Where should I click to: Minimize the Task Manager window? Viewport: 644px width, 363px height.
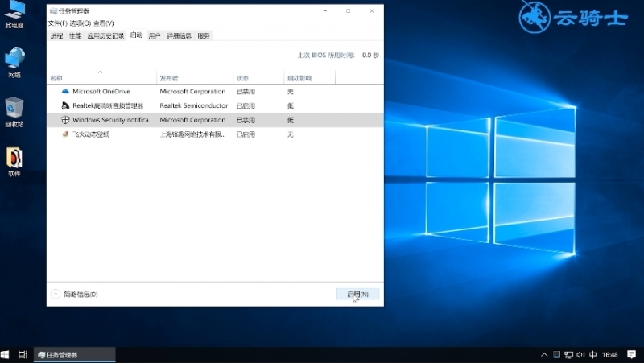point(325,11)
